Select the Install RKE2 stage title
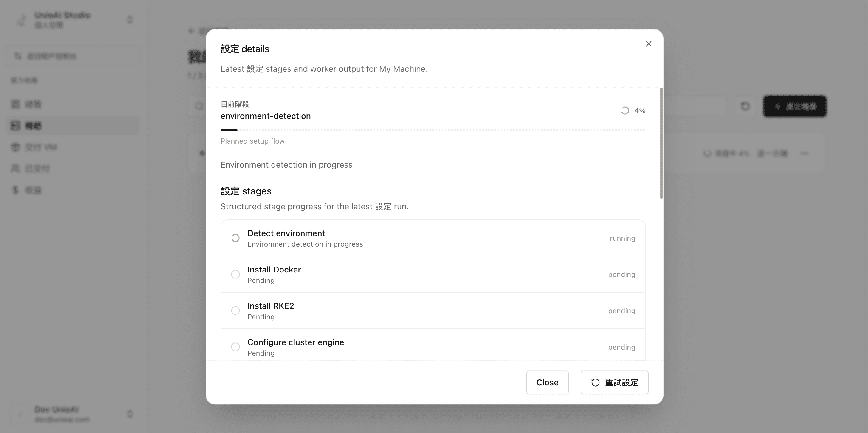The width and height of the screenshot is (868, 433). pos(271,306)
